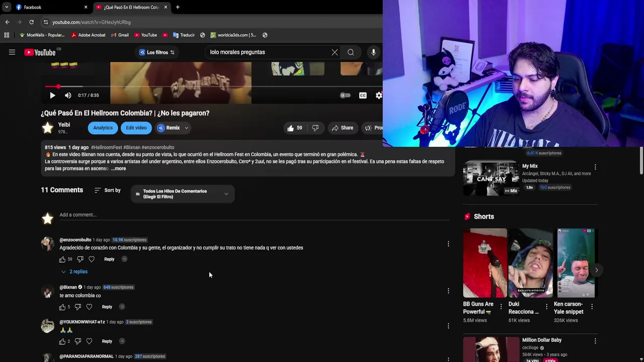
Task: Open options for Ken carson short
Action: [x=592, y=307]
